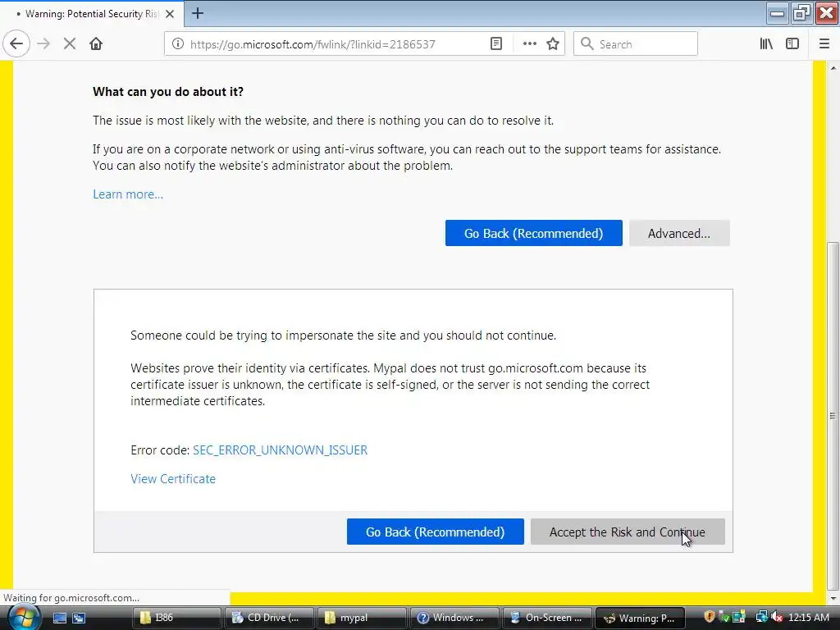
Task: Open the hamburger application menu
Action: [x=824, y=44]
